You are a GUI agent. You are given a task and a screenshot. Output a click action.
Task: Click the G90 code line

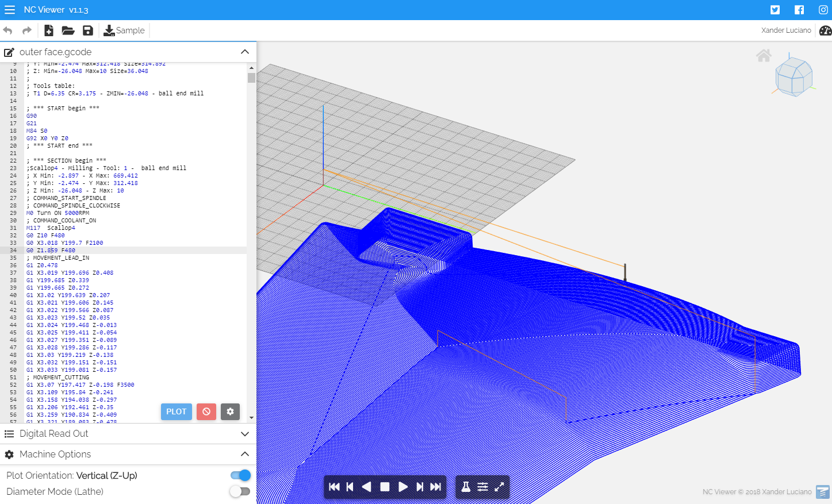31,116
